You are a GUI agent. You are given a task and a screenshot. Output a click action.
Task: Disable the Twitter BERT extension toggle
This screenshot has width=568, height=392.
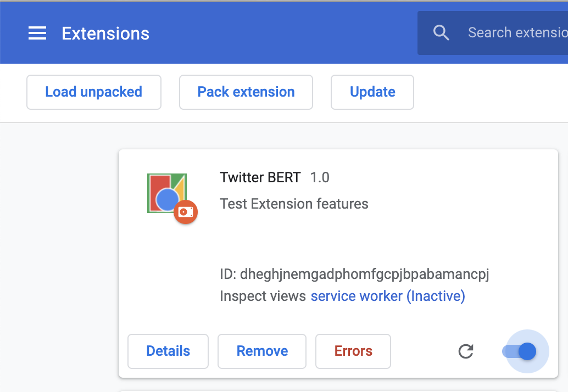pyautogui.click(x=520, y=351)
